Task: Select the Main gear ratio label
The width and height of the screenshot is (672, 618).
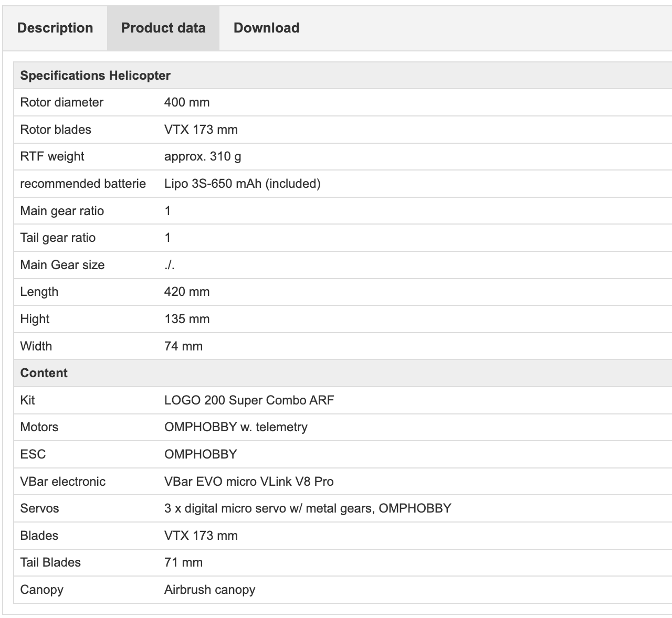Action: coord(62,211)
